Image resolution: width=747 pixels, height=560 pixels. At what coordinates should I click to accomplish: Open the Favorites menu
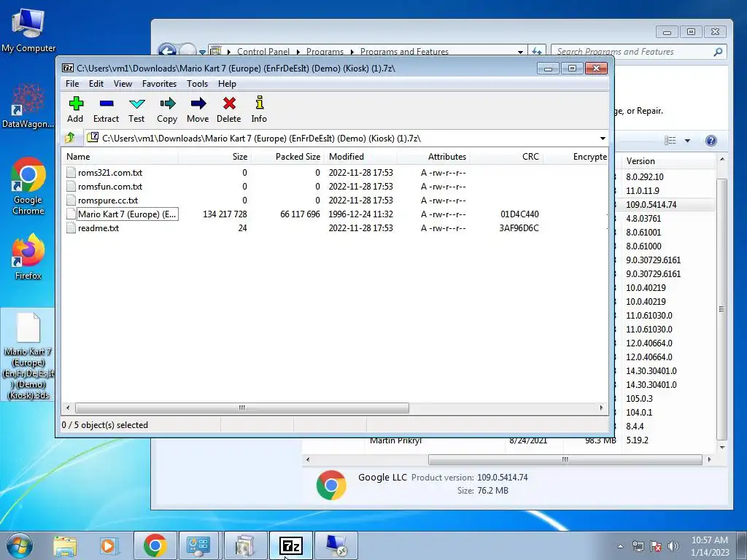click(x=159, y=84)
